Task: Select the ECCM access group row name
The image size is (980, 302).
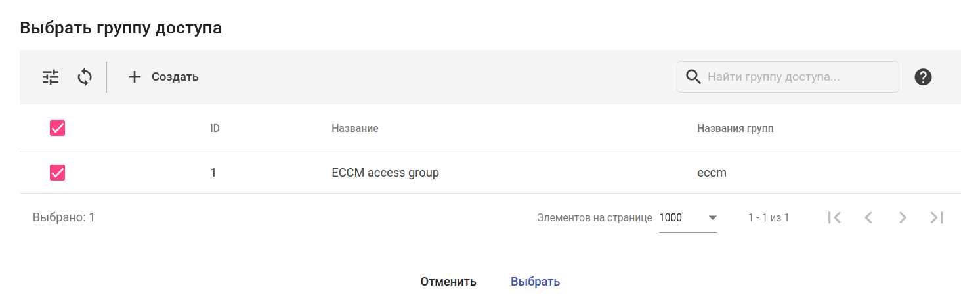Action: tap(385, 173)
